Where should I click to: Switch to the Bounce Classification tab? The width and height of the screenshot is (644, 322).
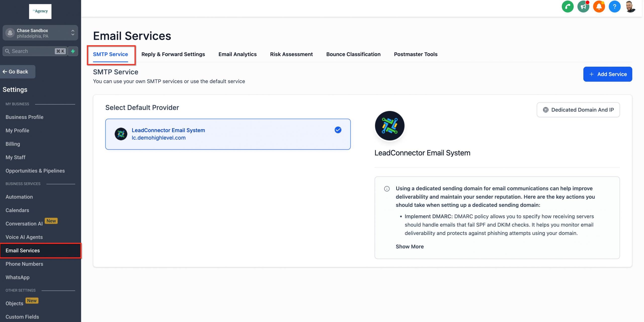[x=353, y=54]
